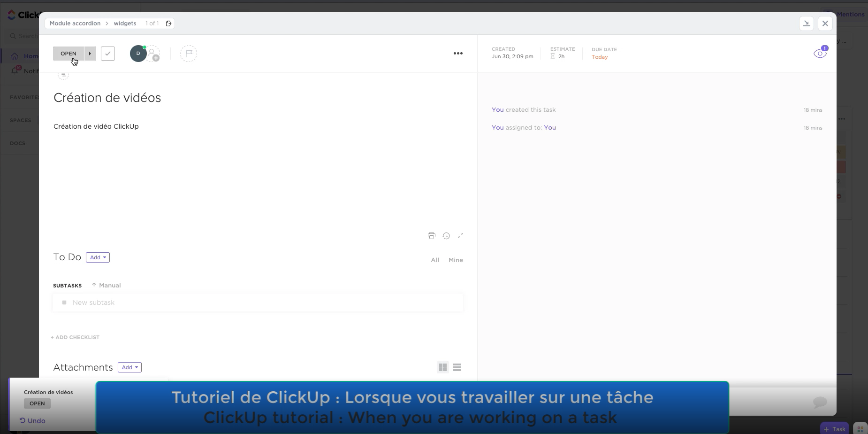Switch to the All filter in To Do
Image resolution: width=868 pixels, height=434 pixels.
point(435,260)
